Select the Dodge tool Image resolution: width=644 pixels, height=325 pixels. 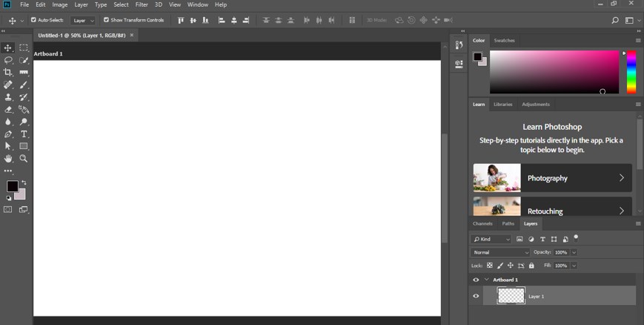(24, 122)
